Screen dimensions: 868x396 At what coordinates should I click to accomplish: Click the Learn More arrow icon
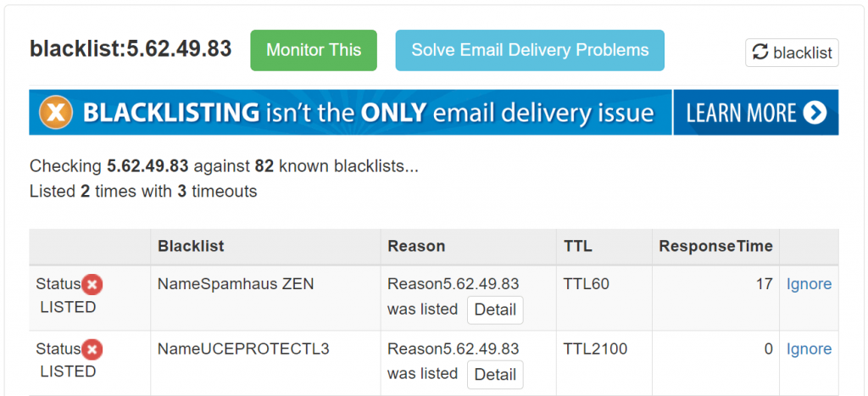(x=815, y=113)
